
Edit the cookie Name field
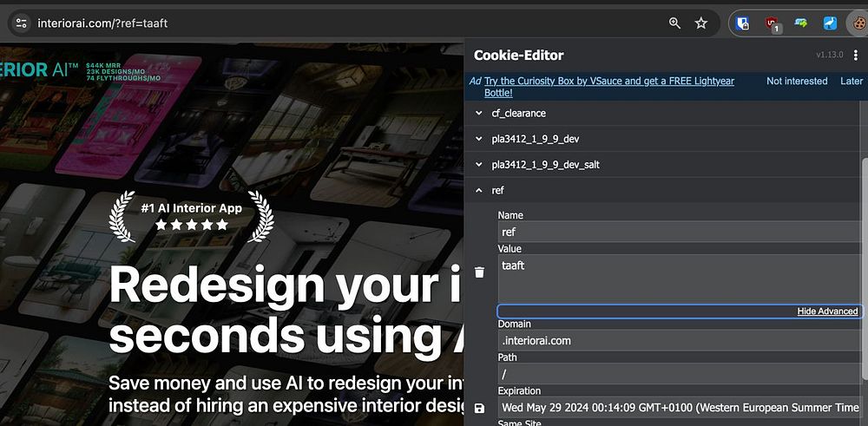[x=680, y=232]
